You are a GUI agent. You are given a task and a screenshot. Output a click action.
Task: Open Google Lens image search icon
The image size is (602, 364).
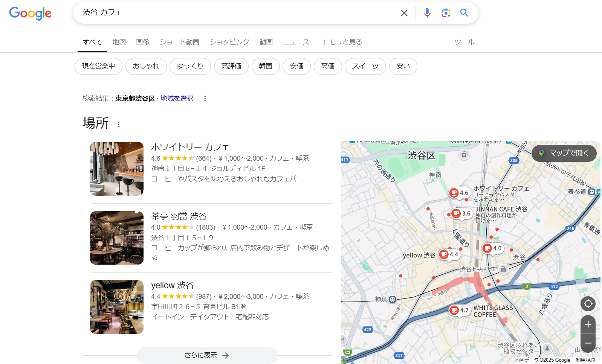[446, 13]
